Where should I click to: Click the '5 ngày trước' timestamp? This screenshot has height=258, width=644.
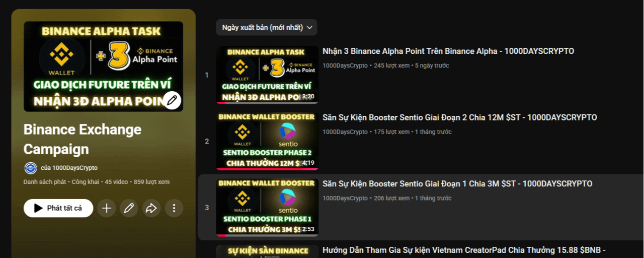pos(432,66)
